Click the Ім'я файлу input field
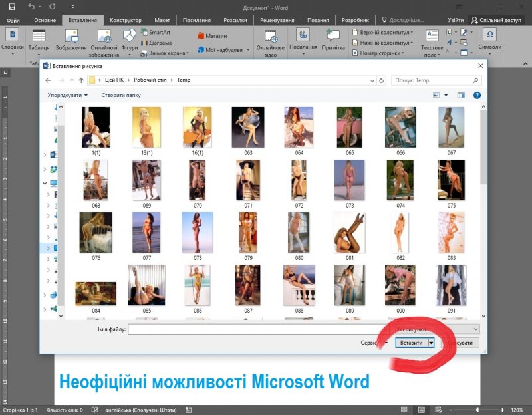This screenshot has width=532, height=415. [x=253, y=329]
